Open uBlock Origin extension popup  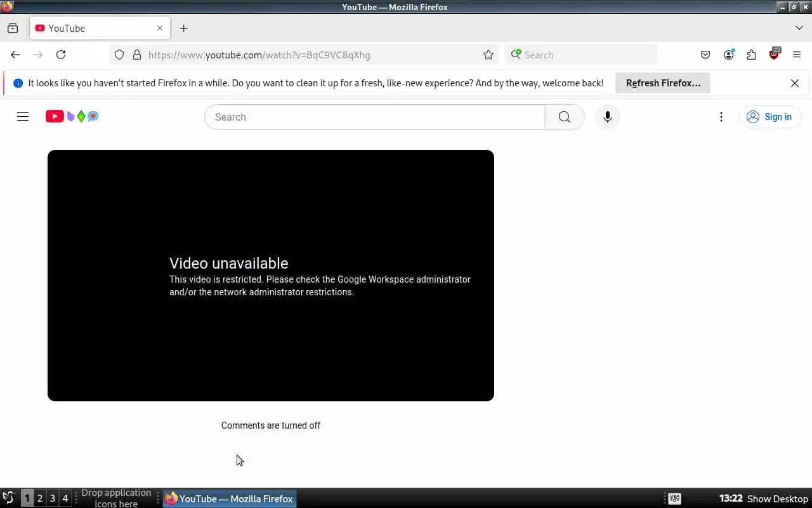coord(774,55)
